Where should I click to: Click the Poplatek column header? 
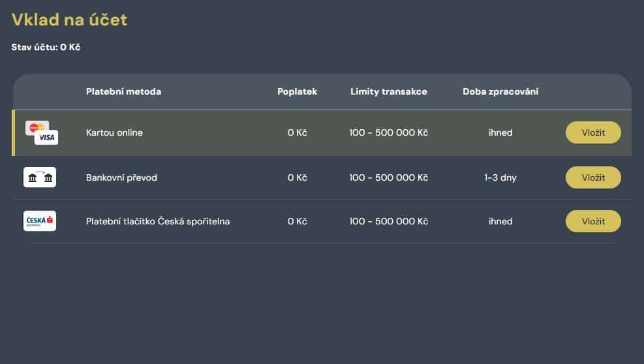(298, 91)
